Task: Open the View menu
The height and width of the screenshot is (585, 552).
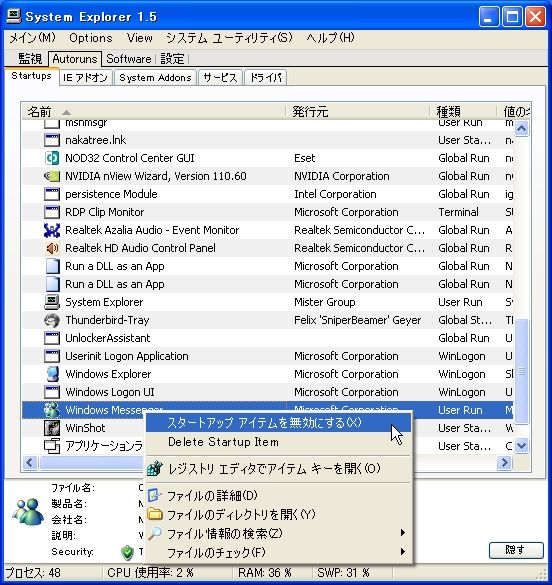Action: pos(139,38)
